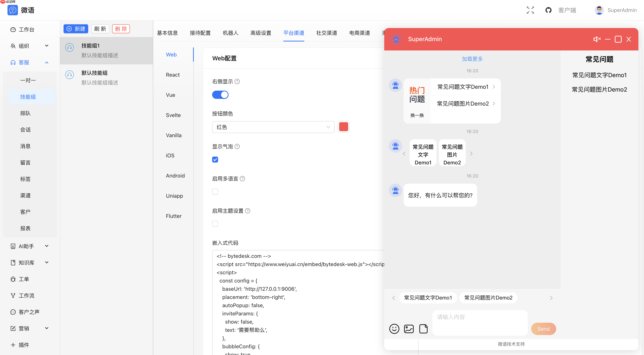Image resolution: width=644 pixels, height=355 pixels.
Task: Enable the 启用多语言 checkbox
Action: [215, 192]
